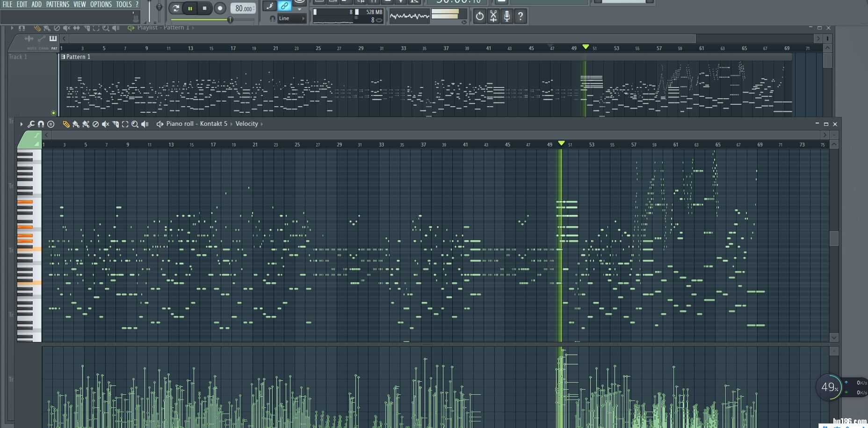This screenshot has height=428, width=868.
Task: Click the Track 1 header in Playlist
Action: tap(32, 84)
